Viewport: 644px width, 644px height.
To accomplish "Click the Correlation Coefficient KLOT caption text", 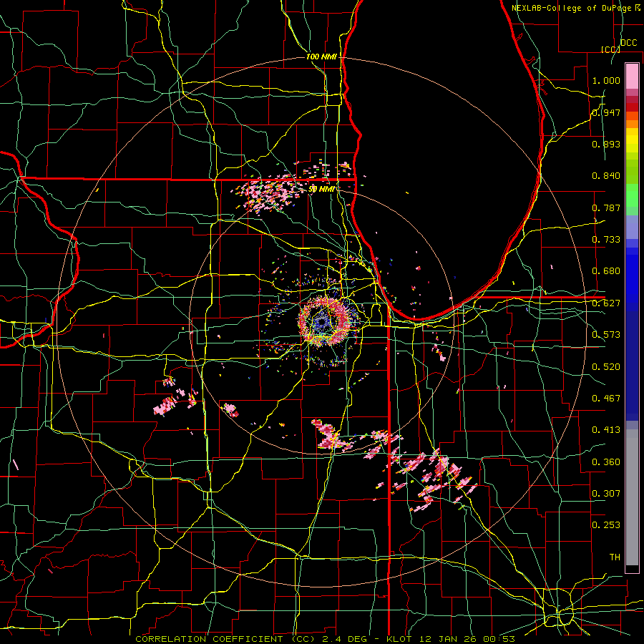I will point(325,639).
